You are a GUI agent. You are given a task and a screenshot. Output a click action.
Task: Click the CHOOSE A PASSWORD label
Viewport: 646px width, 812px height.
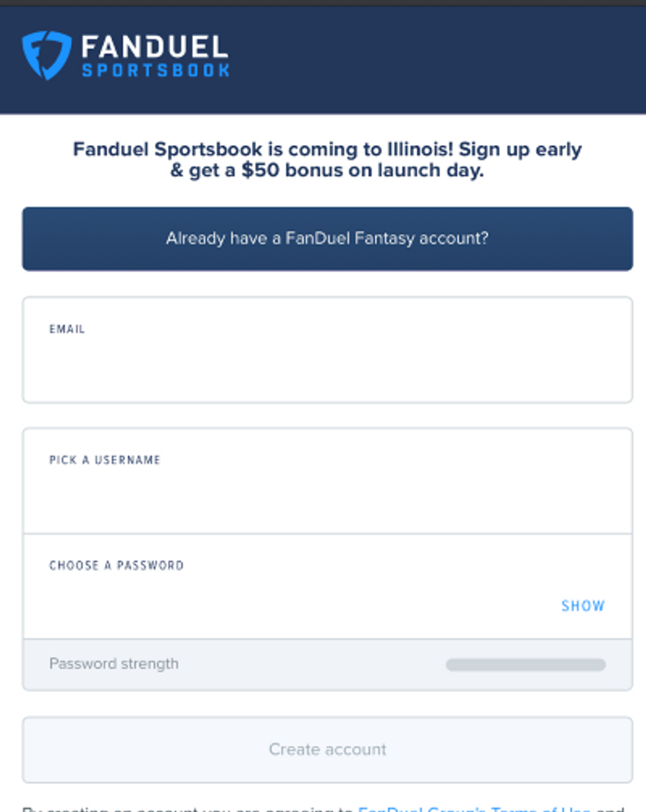click(x=117, y=565)
